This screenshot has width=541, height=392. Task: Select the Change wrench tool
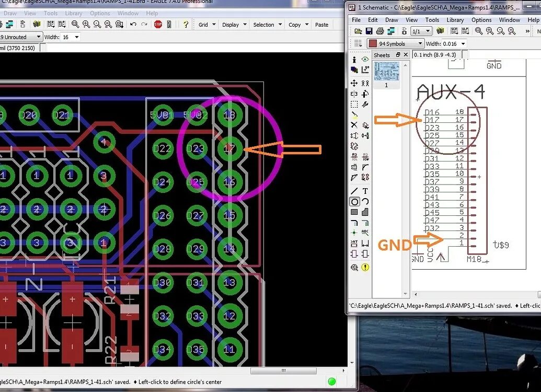coord(365,104)
